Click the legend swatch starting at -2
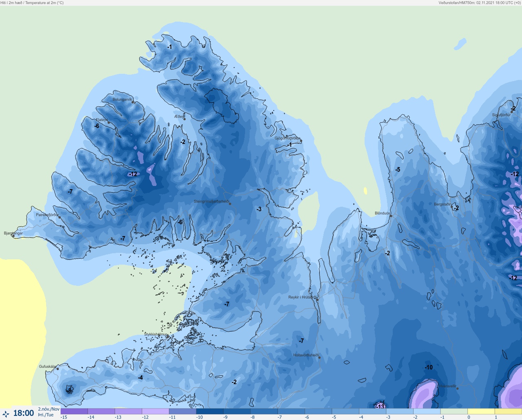The image size is (522, 420). pos(427,411)
